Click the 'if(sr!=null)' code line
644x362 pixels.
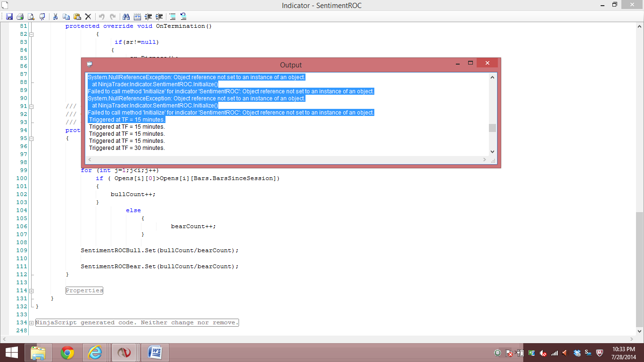[x=137, y=42]
